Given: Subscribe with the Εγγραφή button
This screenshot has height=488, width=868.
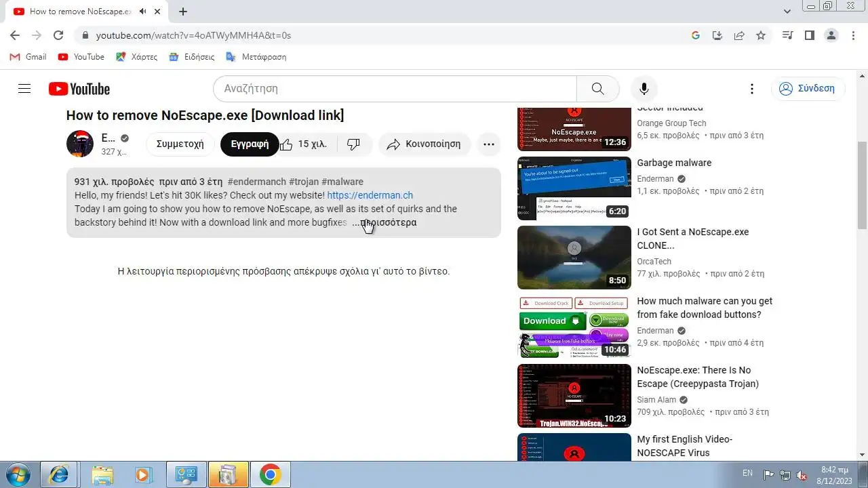Looking at the screenshot, I should 250,144.
